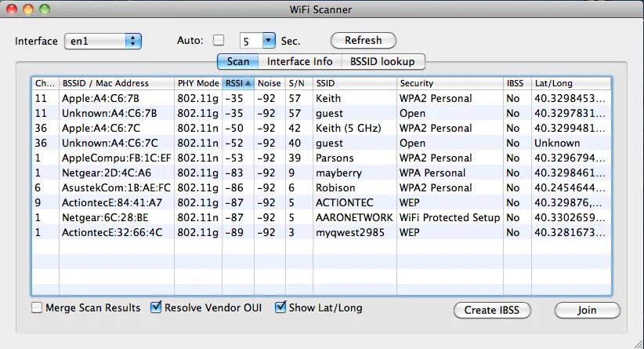This screenshot has height=349, width=644.
Task: Click the green zoom window button
Action: click(x=45, y=9)
